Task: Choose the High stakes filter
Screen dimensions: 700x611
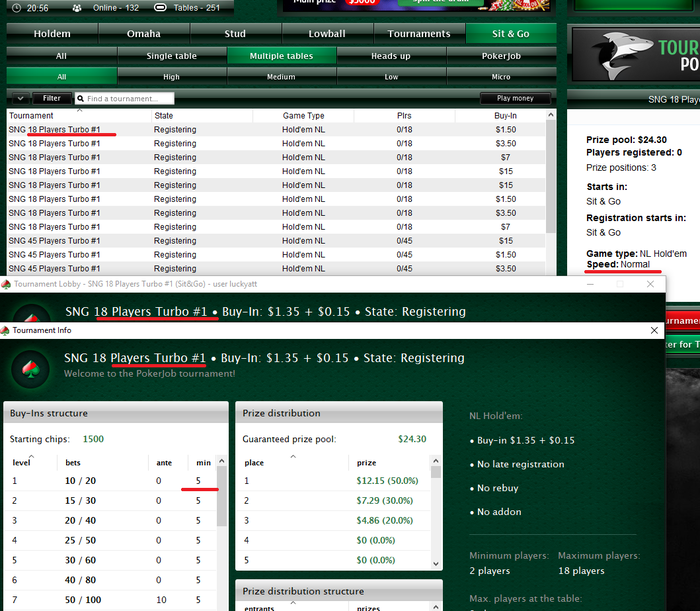Action: (171, 76)
